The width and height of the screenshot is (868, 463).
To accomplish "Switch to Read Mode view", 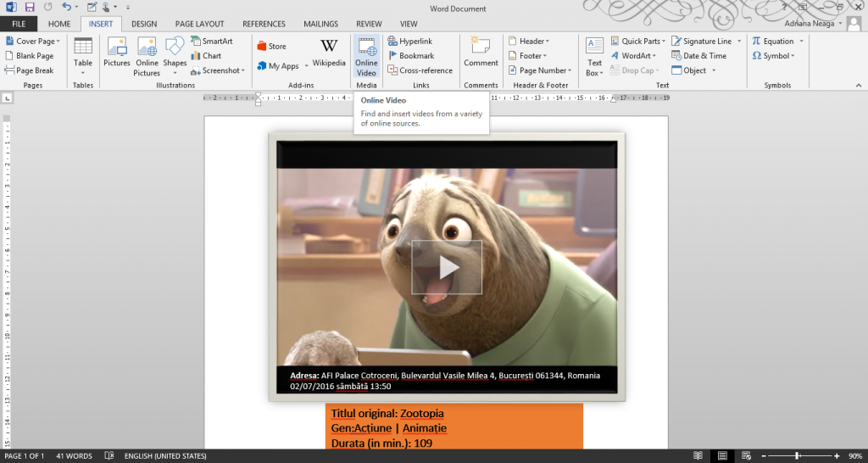I will [x=698, y=456].
